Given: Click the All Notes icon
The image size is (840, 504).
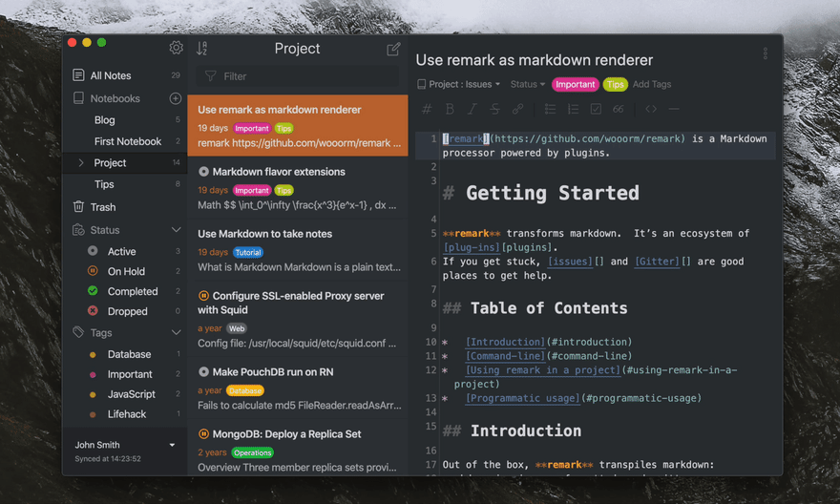Looking at the screenshot, I should click(78, 75).
